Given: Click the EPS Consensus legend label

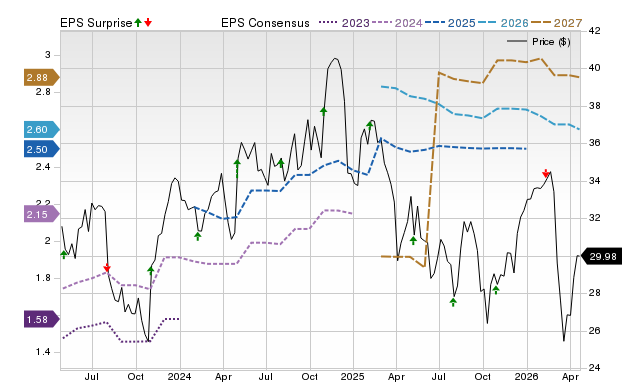Looking at the screenshot, I should pyautogui.click(x=265, y=23).
